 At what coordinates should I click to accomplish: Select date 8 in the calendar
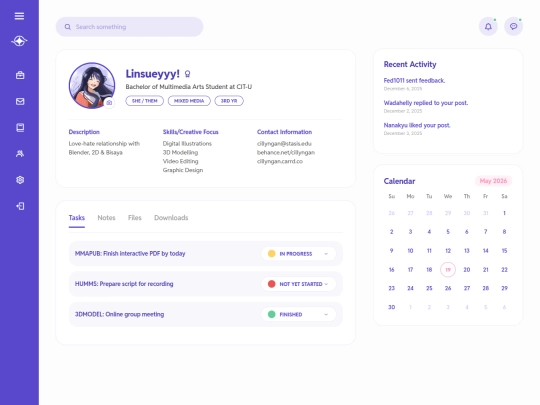[504, 232]
